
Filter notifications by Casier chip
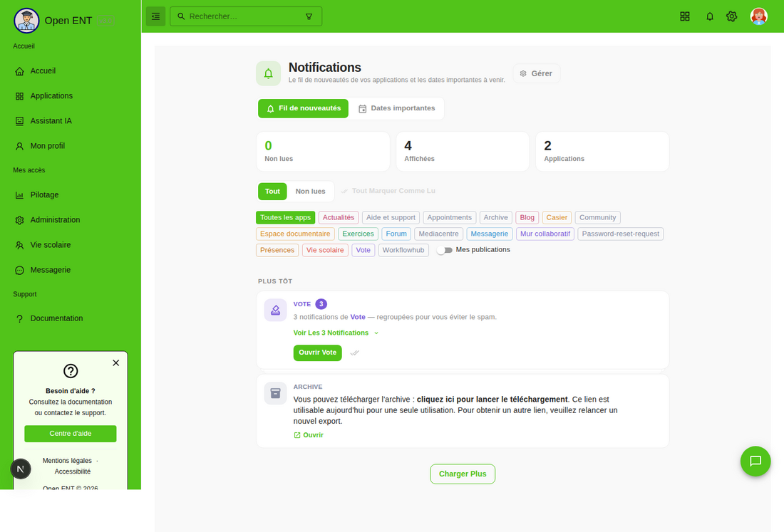(557, 217)
